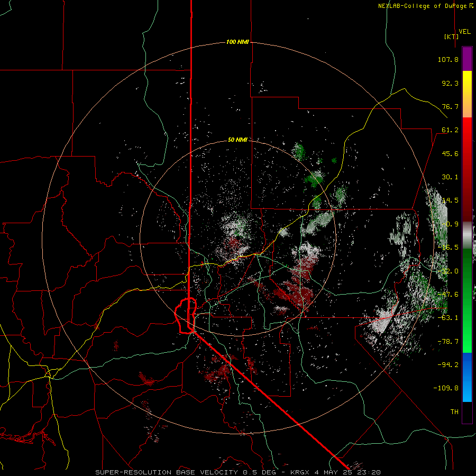The height and width of the screenshot is (476, 476).
Task: Click the 14.5 velocity scale value
Action: tap(450, 200)
